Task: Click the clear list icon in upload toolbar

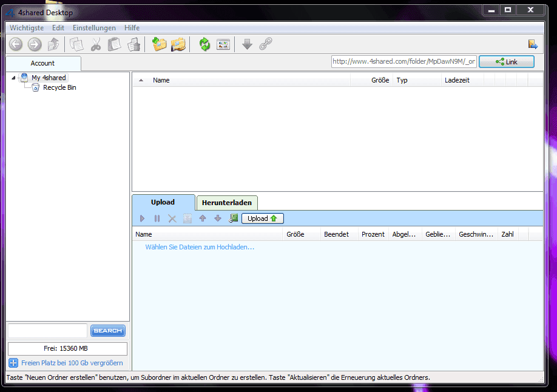Action: click(187, 218)
